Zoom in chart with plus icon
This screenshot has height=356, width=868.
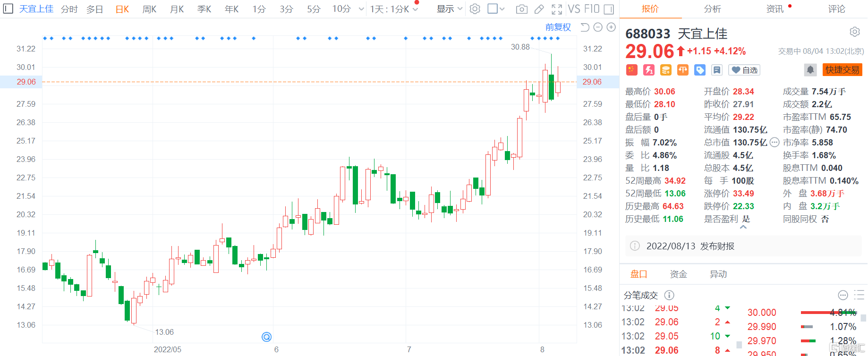tap(611, 27)
